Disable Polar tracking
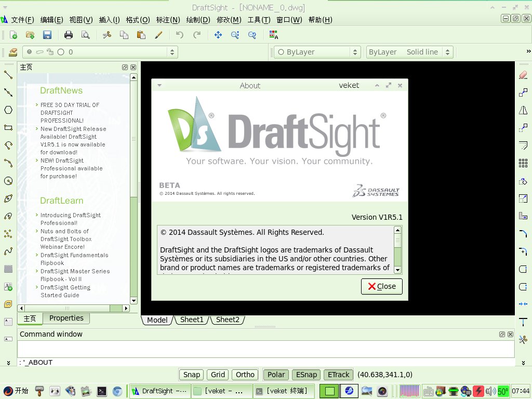 tap(276, 375)
